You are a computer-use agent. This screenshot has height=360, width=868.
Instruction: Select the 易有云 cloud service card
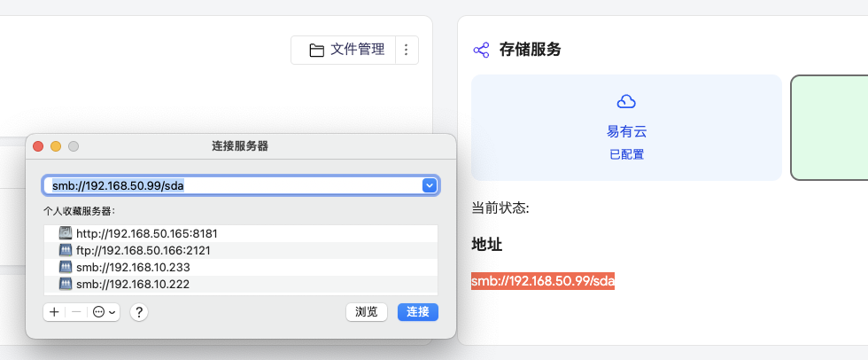tap(626, 128)
